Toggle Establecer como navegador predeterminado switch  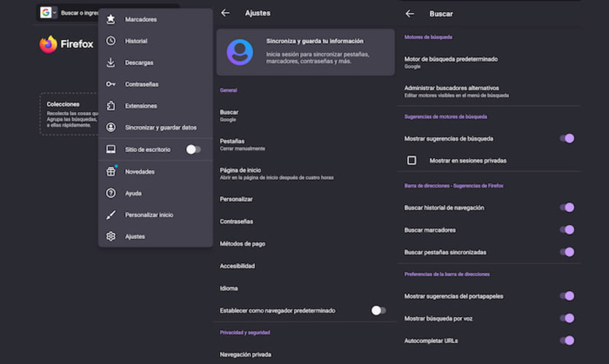click(x=379, y=310)
